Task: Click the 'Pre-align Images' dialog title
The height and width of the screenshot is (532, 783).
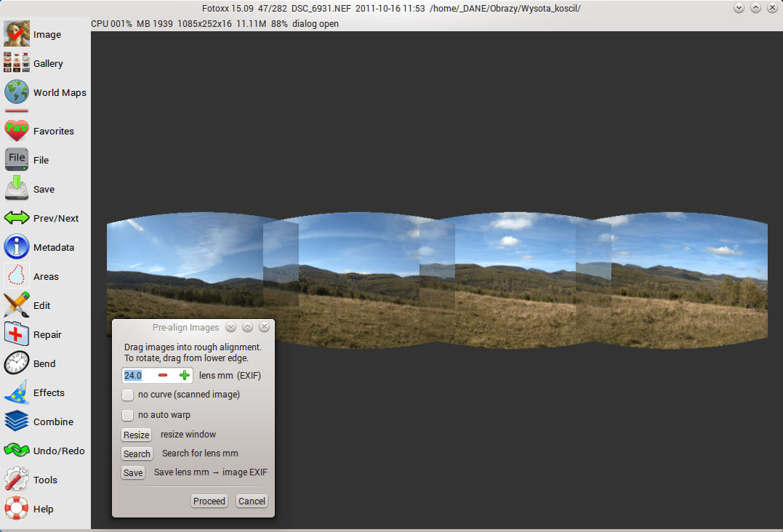Action: (x=186, y=327)
